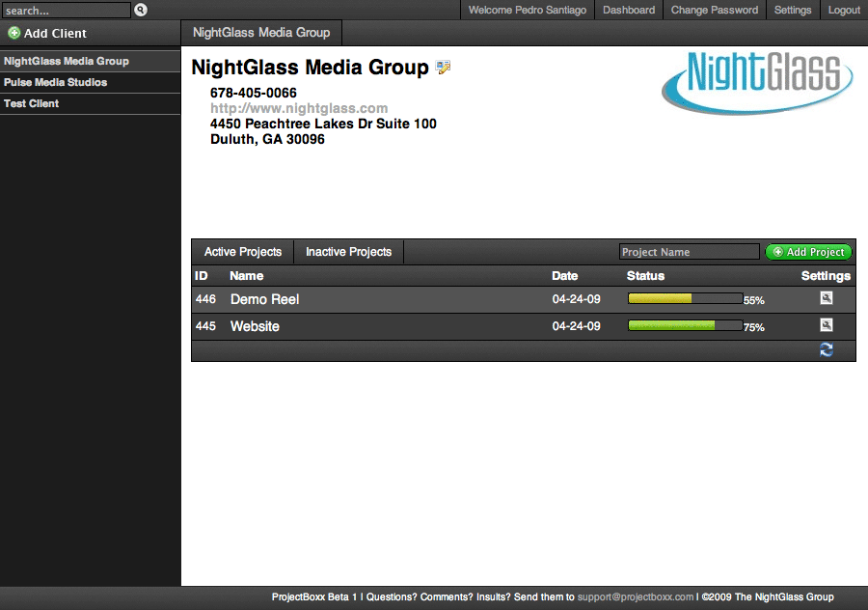Open settings icon for Website project

click(x=826, y=324)
